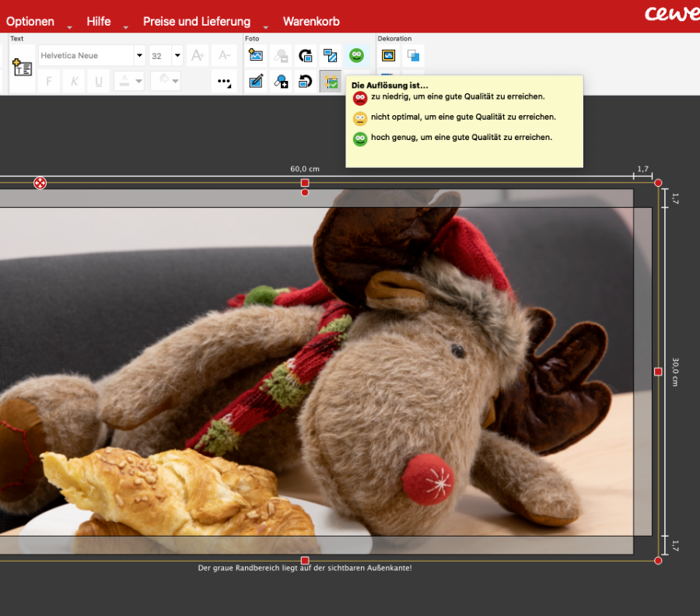Open the photo edit pencil icon
The image size is (700, 616).
tap(256, 81)
